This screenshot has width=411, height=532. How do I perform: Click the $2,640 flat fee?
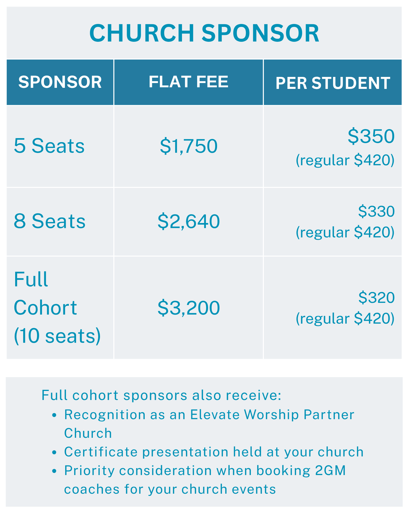click(189, 221)
